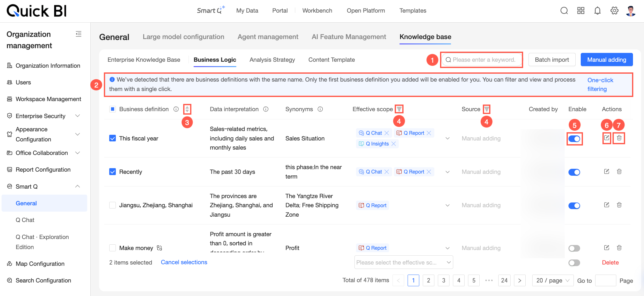Open effective scope dropdown for Jiangsu, Zhejiang, Shanghai
The height and width of the screenshot is (296, 644).
(448, 205)
